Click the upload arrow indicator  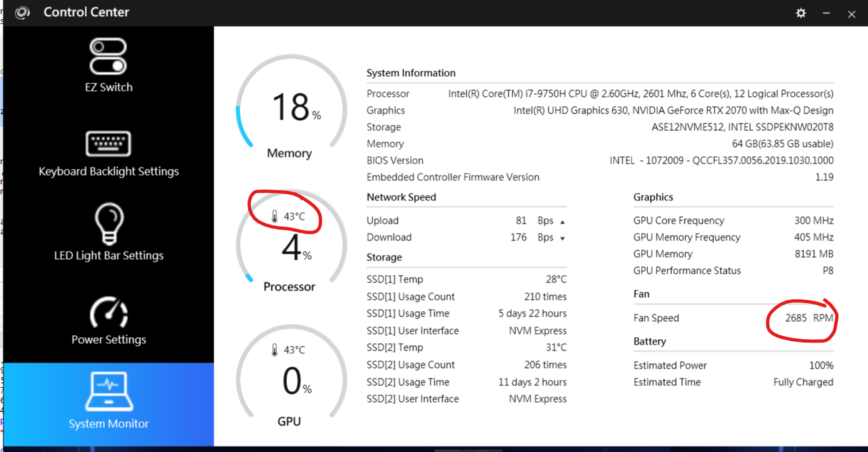click(562, 222)
